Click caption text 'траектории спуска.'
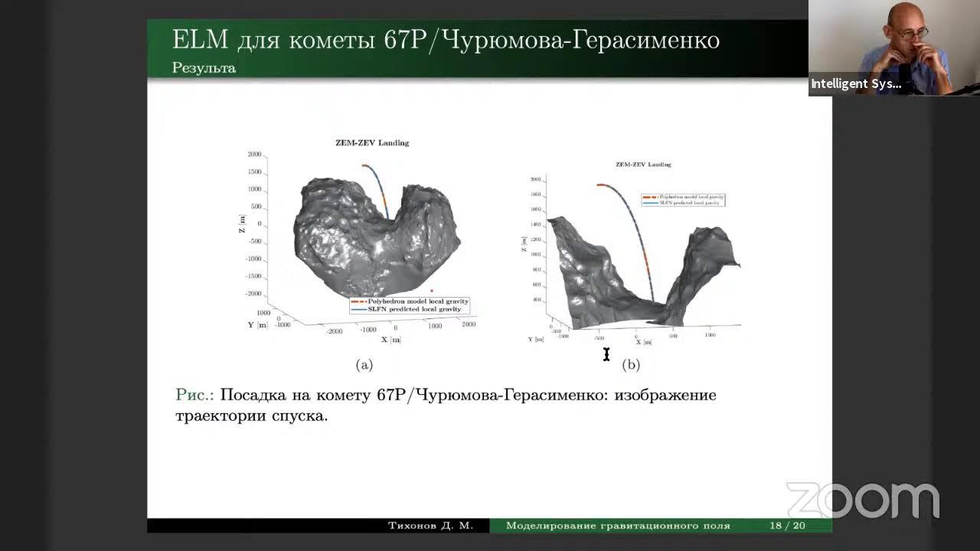The height and width of the screenshot is (551, 980). coord(251,417)
